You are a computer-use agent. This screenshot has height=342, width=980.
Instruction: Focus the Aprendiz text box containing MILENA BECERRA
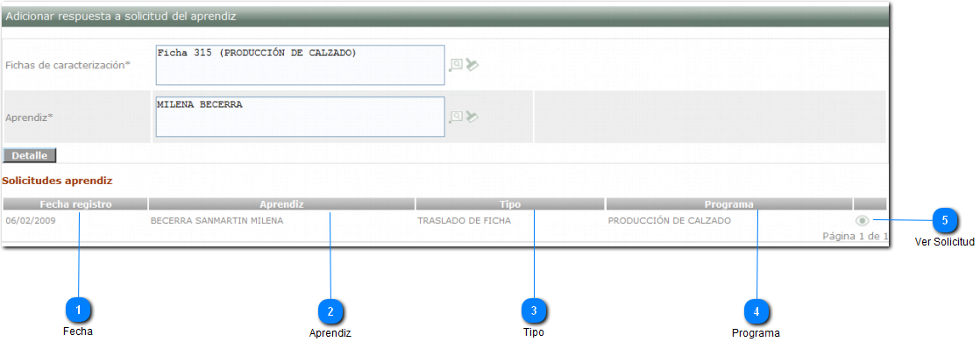tap(300, 117)
